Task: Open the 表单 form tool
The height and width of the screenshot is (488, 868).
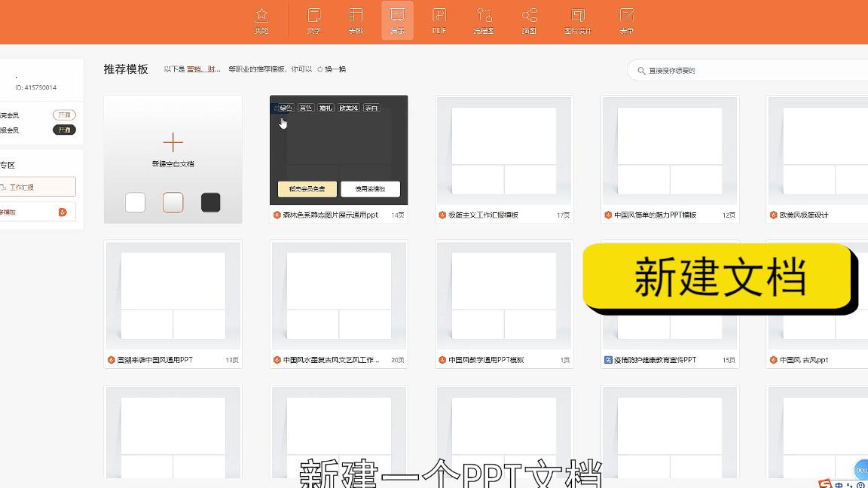Action: 625,20
